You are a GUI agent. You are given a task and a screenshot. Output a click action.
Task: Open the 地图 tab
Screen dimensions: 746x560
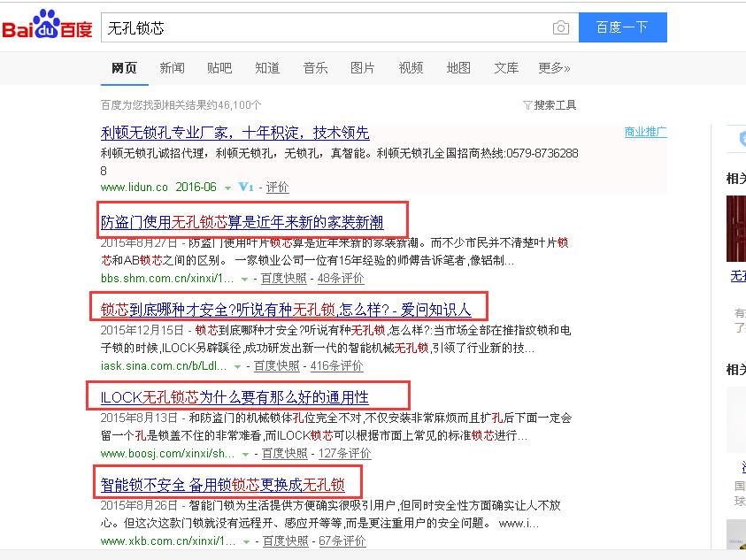pyautogui.click(x=458, y=68)
